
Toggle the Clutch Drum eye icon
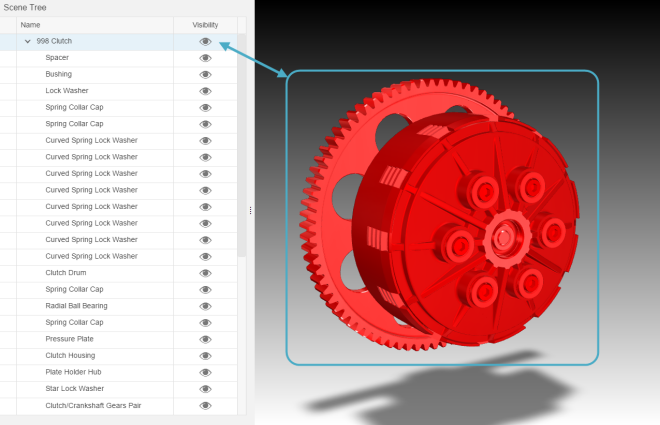(205, 273)
